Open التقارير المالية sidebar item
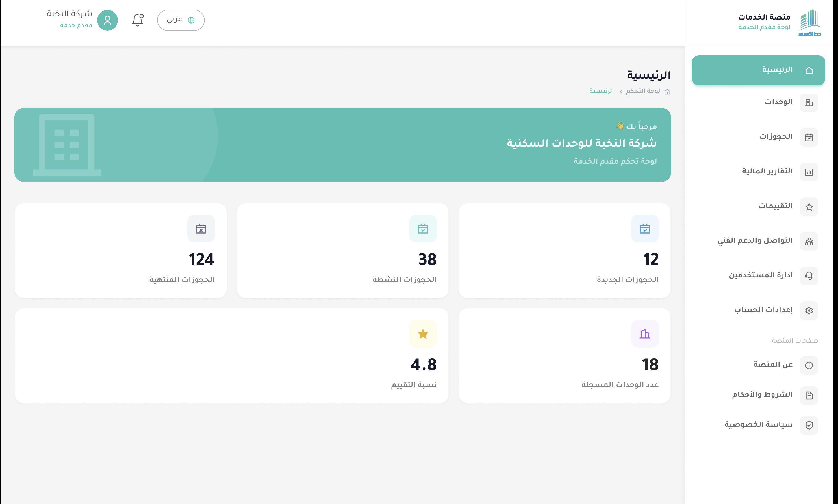The width and height of the screenshot is (838, 504). point(758,171)
